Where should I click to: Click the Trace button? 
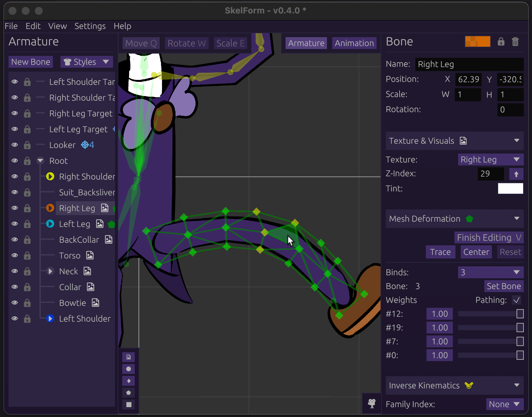[440, 252]
